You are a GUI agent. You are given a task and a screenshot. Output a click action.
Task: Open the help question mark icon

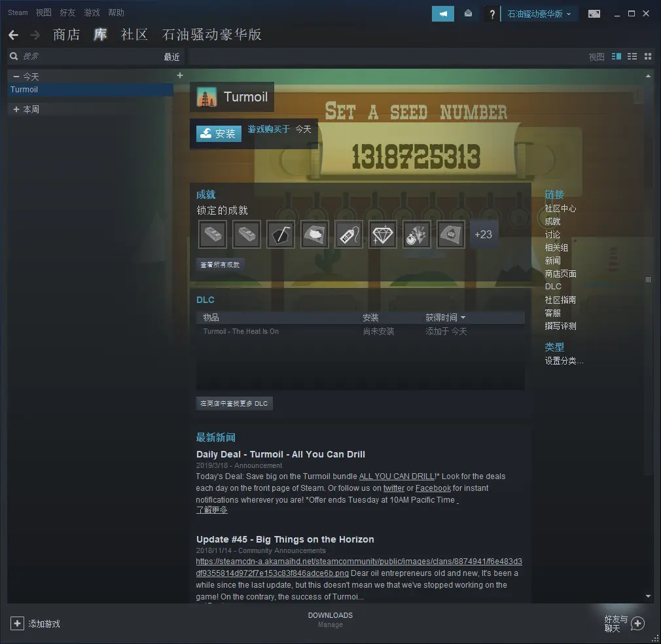[491, 14]
